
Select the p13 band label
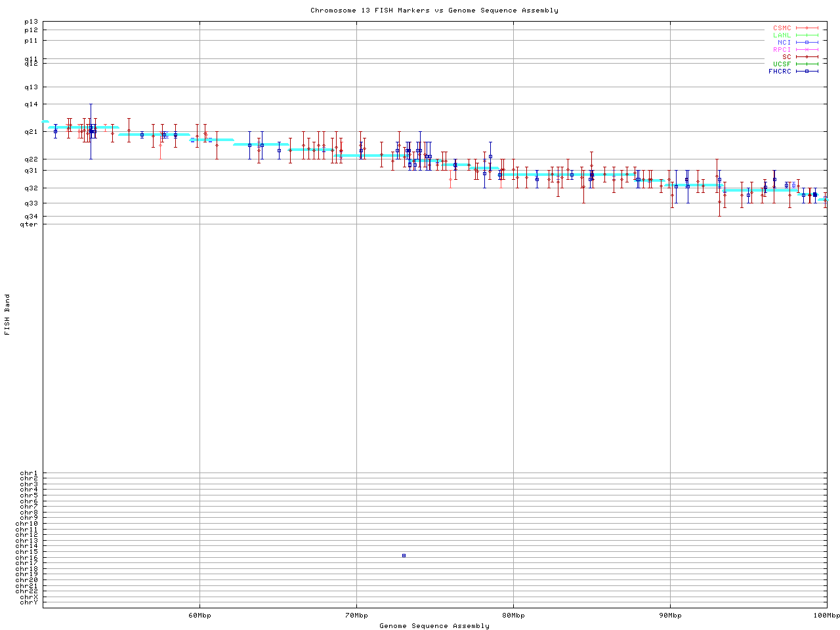tap(31, 22)
